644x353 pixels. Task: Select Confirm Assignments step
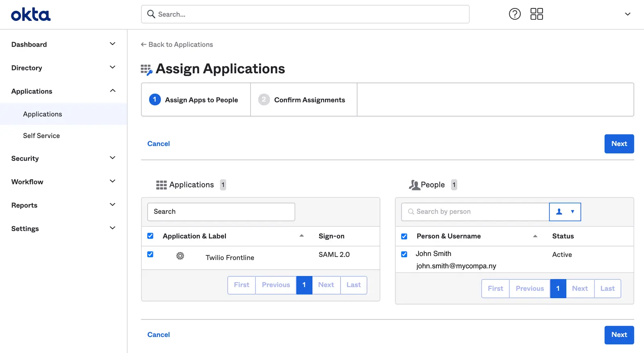pos(304,100)
